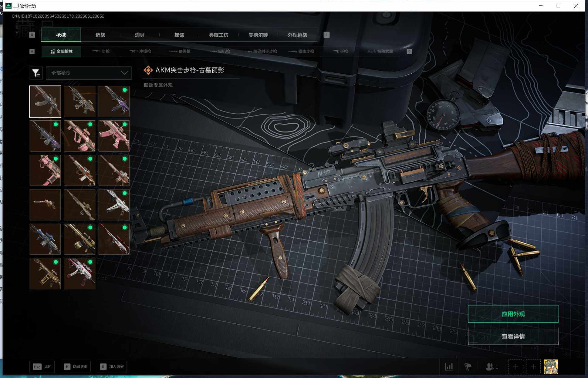Show the 手枪 category
Screen dimensions: 588x378
tap(340, 52)
